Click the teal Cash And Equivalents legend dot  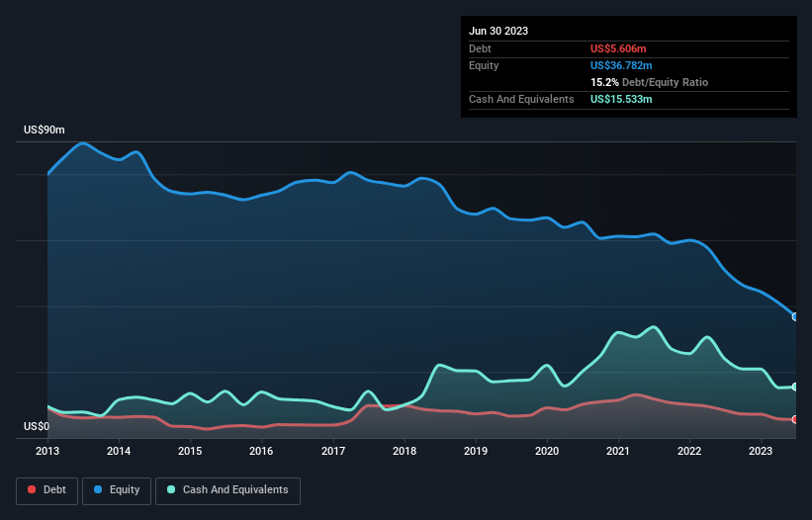pyautogui.click(x=171, y=489)
